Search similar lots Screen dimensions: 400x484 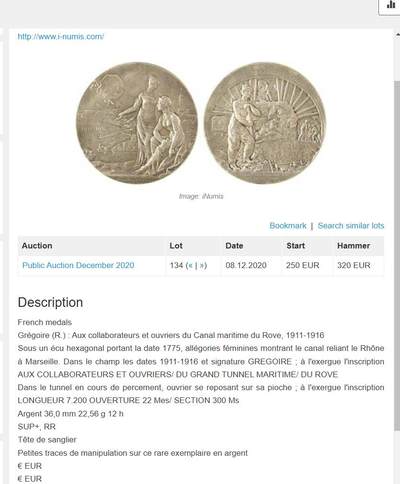click(351, 226)
